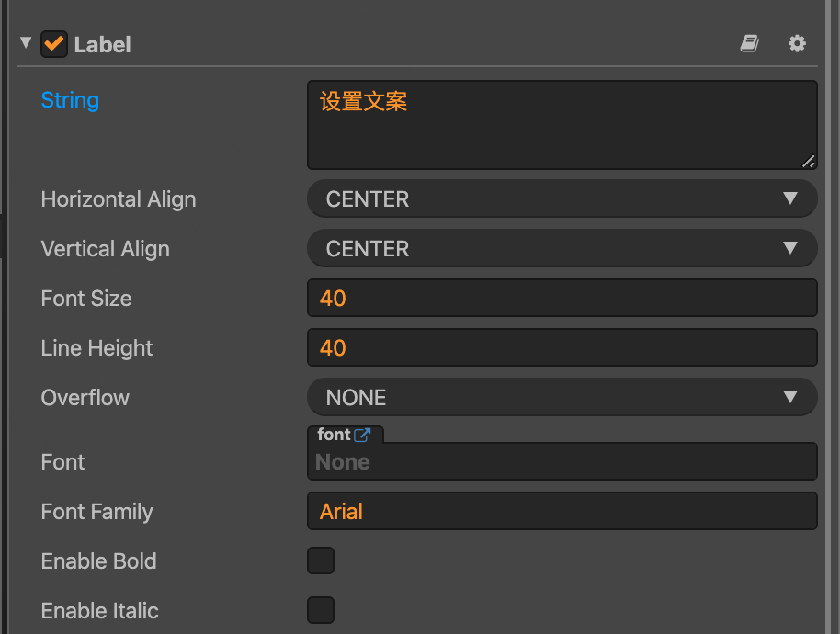
Task: Select the Line Height value field
Action: 562,347
